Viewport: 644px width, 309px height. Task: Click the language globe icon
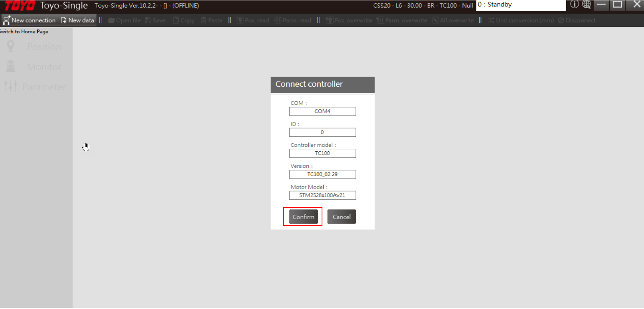point(587,4)
